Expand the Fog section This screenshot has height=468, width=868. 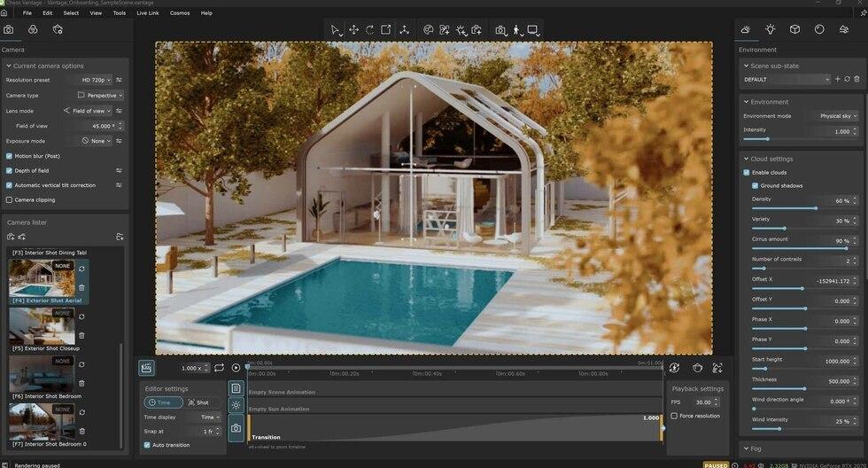[746, 448]
